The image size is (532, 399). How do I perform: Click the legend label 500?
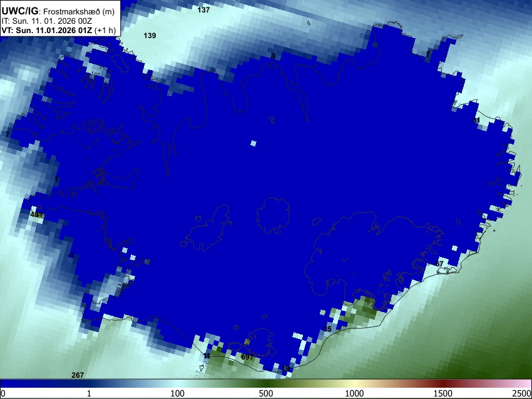pyautogui.click(x=265, y=393)
